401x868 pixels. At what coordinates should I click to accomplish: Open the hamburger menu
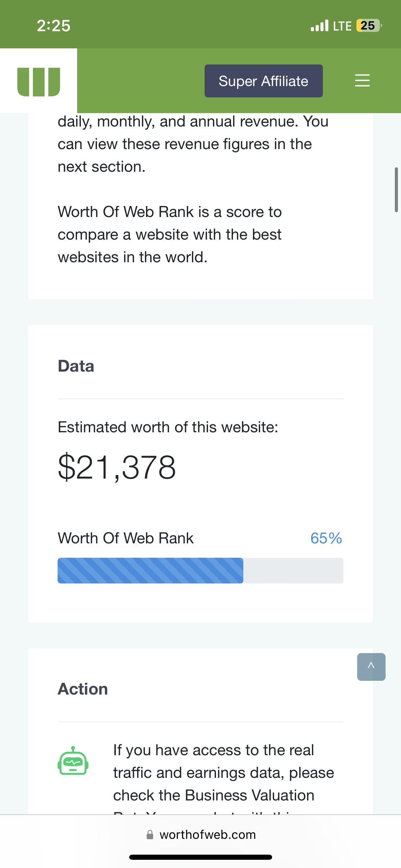362,81
